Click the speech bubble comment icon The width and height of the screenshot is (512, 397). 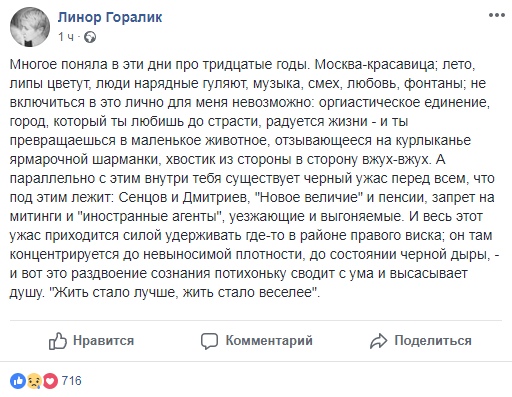click(x=209, y=341)
